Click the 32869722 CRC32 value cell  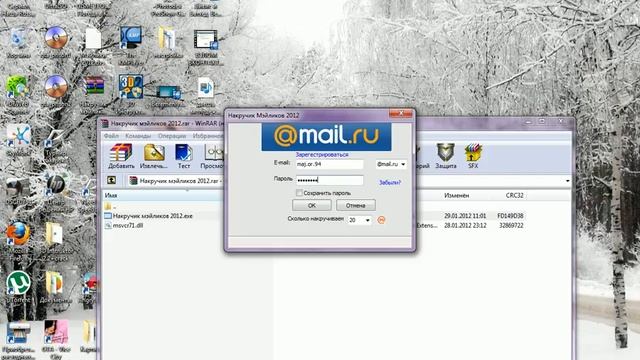tap(511, 225)
